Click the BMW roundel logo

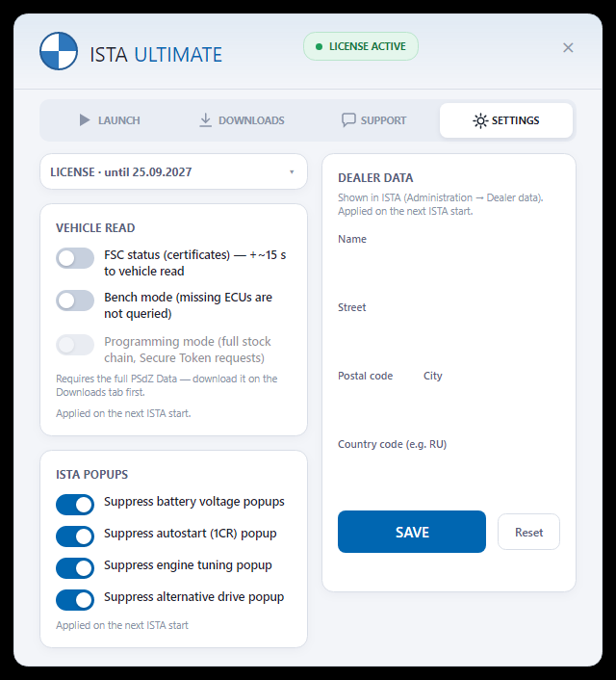[59, 51]
